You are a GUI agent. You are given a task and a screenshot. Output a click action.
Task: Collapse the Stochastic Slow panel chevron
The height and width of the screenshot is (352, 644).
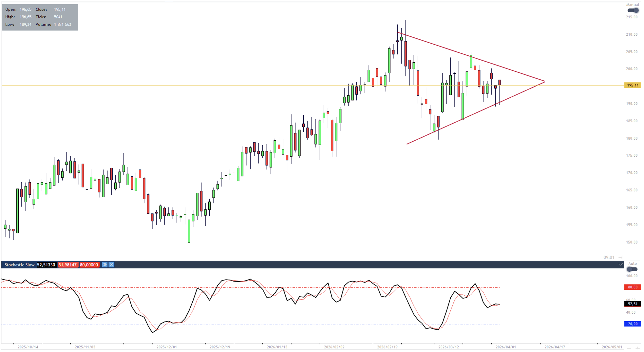coord(620,265)
